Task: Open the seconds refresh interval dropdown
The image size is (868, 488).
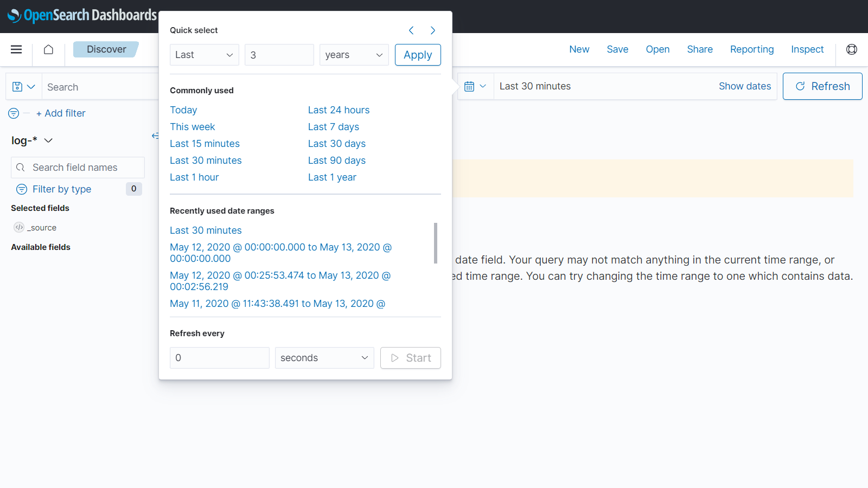Action: (324, 358)
